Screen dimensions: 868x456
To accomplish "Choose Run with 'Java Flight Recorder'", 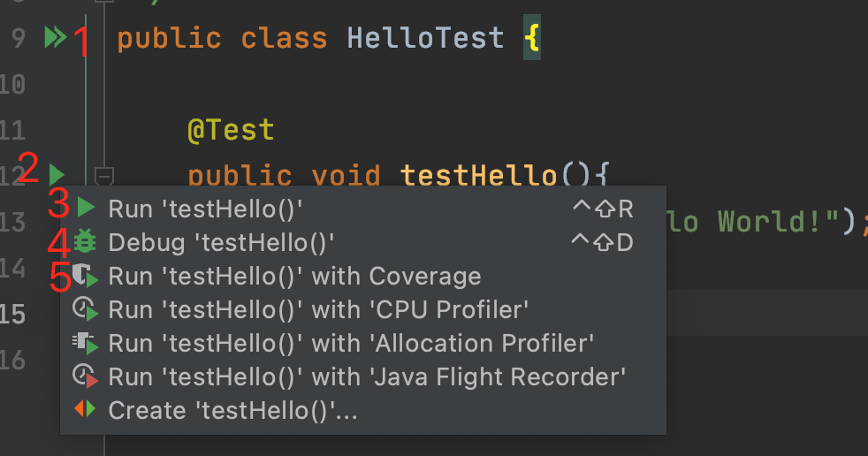I will pyautogui.click(x=363, y=377).
